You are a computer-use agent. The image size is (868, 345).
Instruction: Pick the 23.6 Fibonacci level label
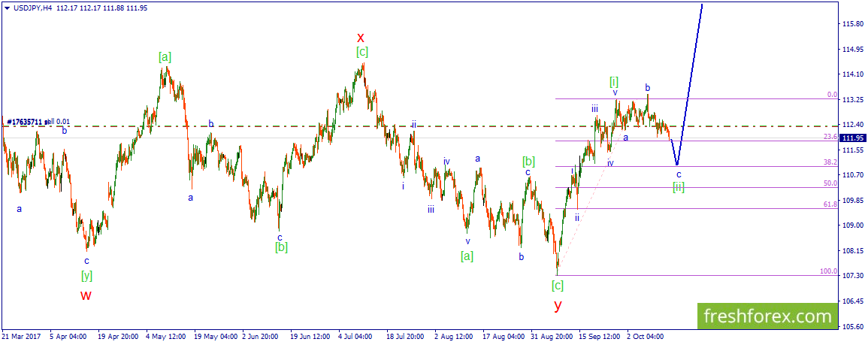tap(830, 136)
